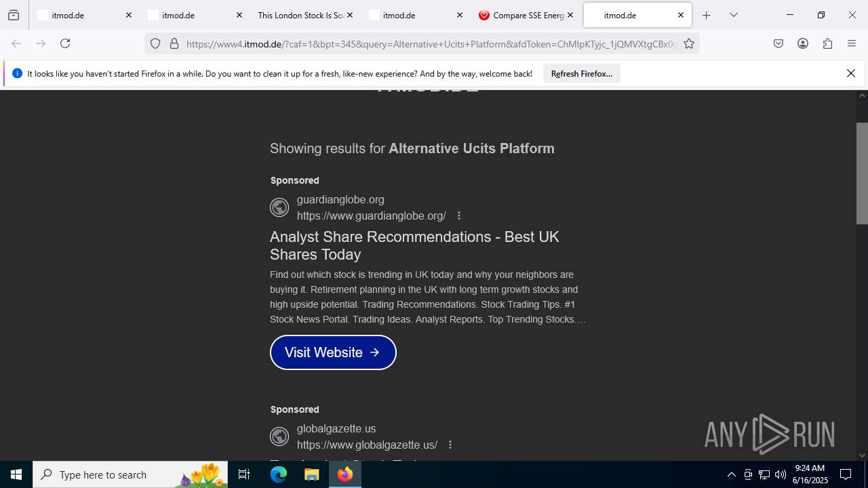Viewport: 868px width, 488px height.
Task: Close the Compare SSE Energy tab
Action: tap(570, 15)
